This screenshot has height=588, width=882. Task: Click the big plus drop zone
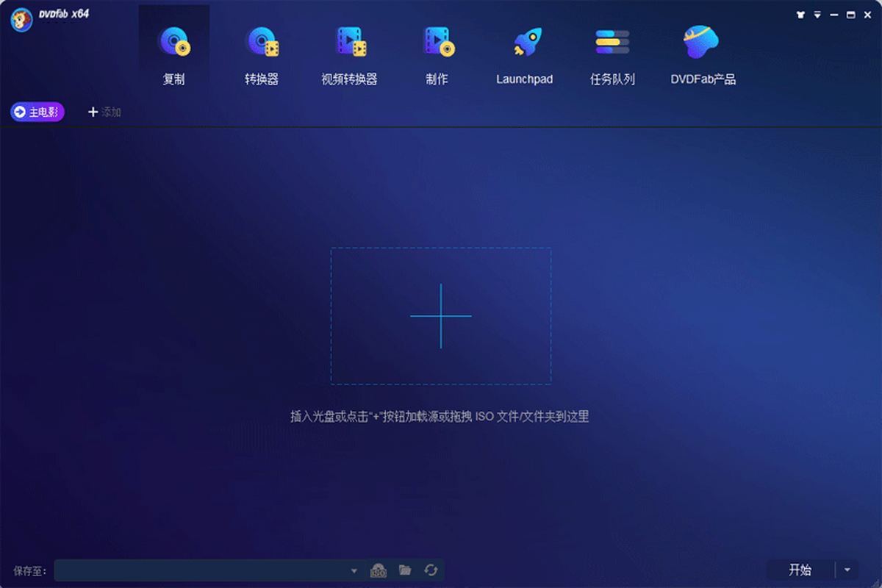tap(441, 316)
